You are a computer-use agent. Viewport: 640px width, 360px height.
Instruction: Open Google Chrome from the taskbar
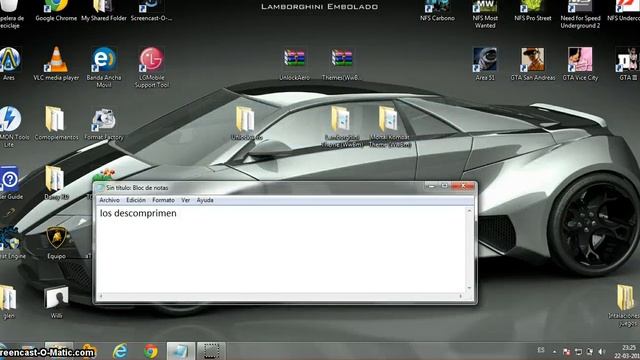click(x=151, y=351)
